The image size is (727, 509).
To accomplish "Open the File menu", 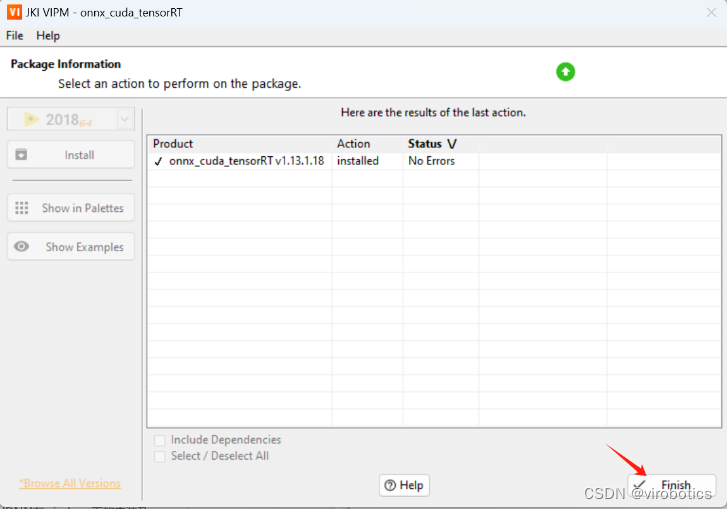I will click(x=14, y=36).
